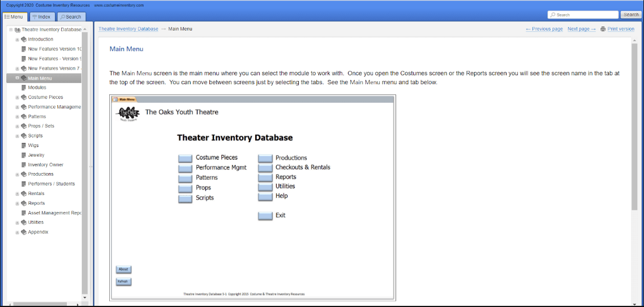644x307 pixels.
Task: Expand the Patterns tree node
Action: [x=17, y=116]
